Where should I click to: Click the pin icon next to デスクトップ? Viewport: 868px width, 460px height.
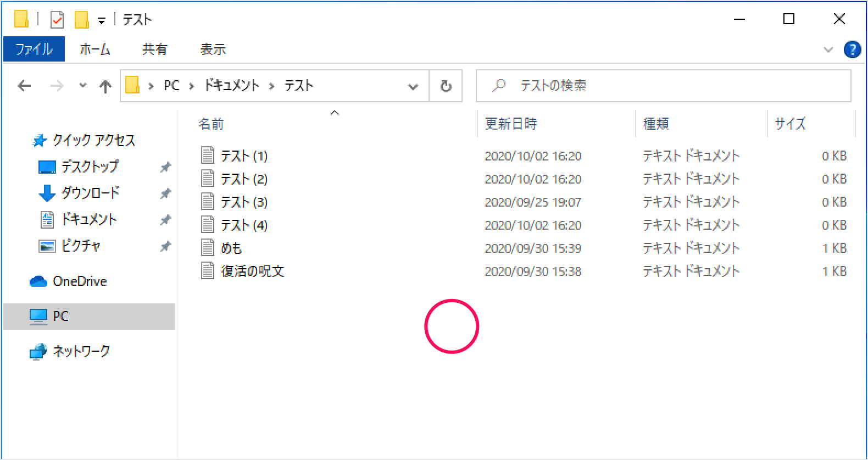[165, 167]
